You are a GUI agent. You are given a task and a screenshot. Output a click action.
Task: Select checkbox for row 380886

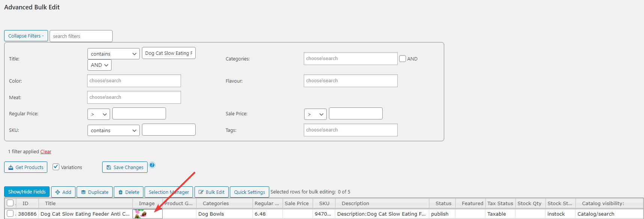[x=10, y=213]
